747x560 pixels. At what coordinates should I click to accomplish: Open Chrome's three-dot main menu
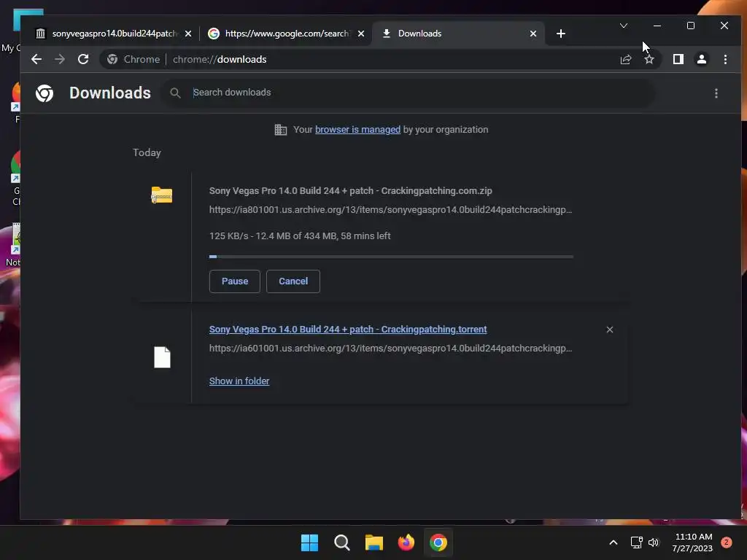725,59
